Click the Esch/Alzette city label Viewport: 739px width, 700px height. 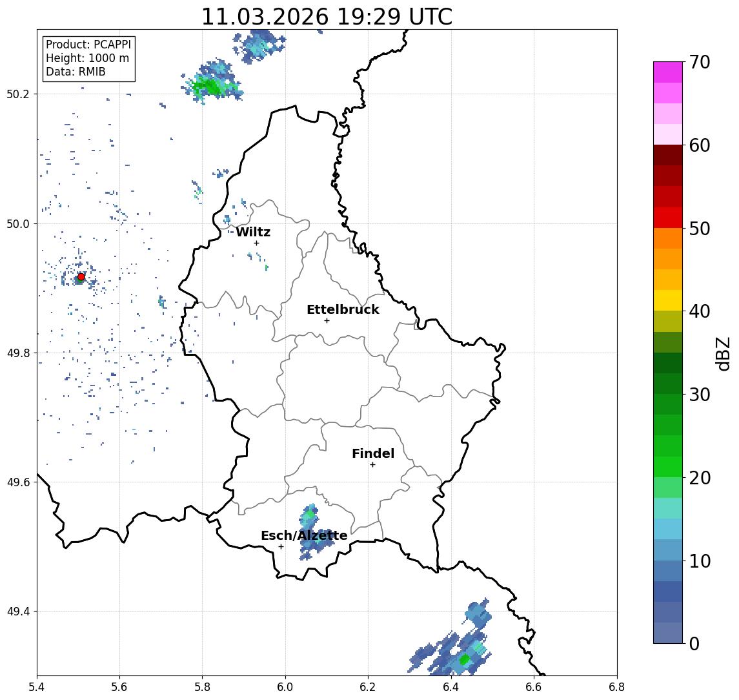point(304,535)
